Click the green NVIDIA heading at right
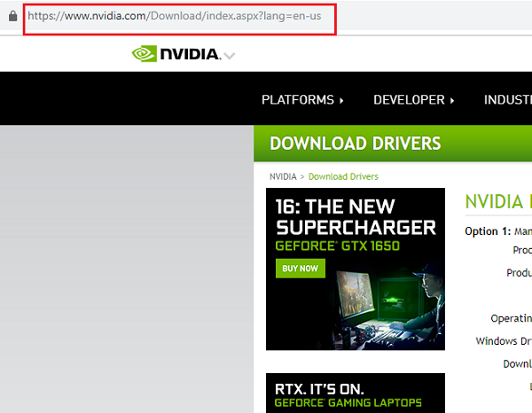 (x=497, y=202)
